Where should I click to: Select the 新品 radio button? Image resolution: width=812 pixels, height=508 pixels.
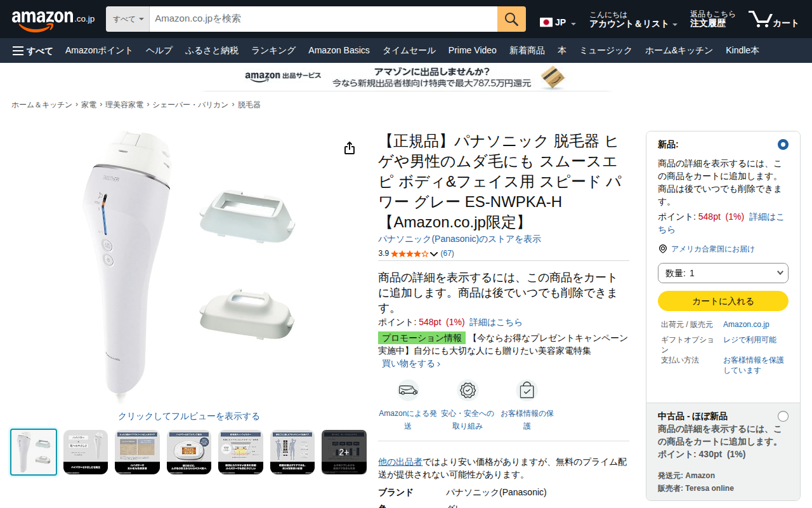pyautogui.click(x=783, y=145)
